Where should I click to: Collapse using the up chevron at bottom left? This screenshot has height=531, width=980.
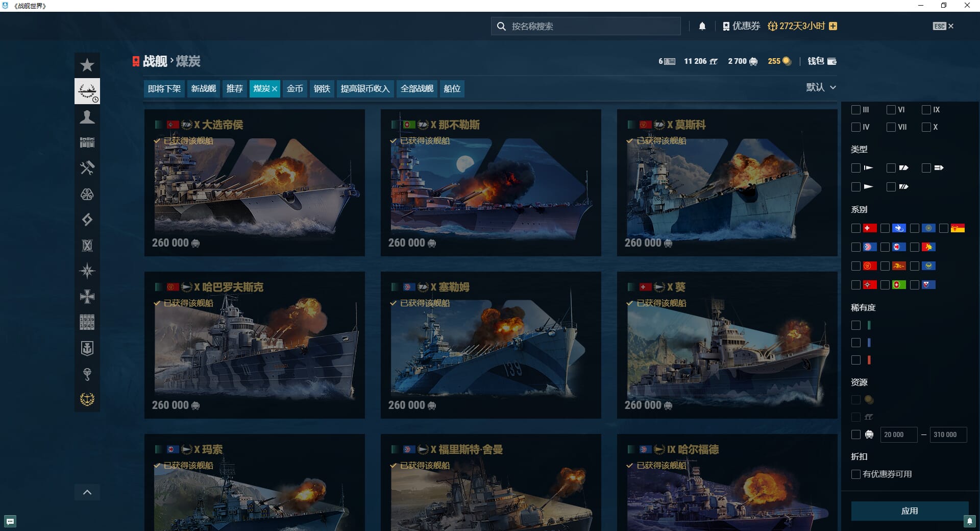87,492
